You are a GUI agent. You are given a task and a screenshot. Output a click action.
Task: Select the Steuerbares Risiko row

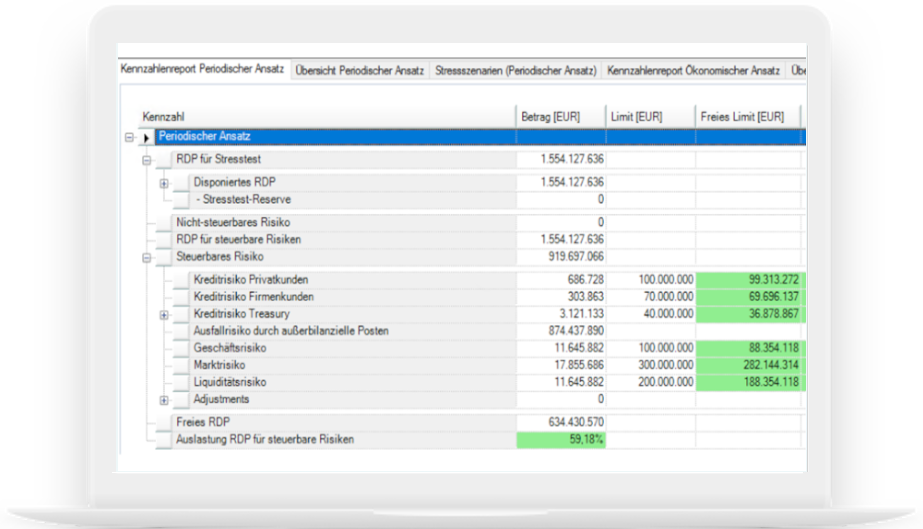[x=480, y=257]
